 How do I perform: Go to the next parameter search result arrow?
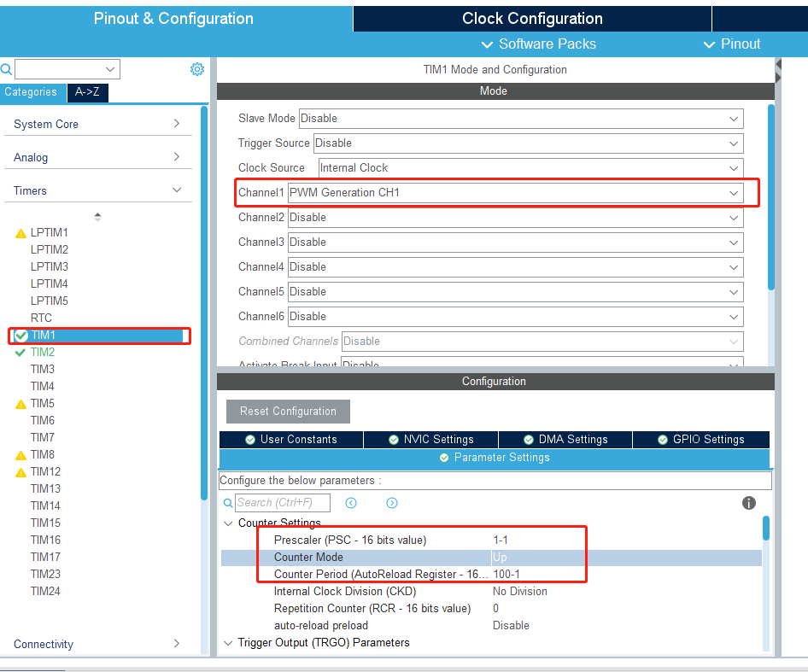392,503
